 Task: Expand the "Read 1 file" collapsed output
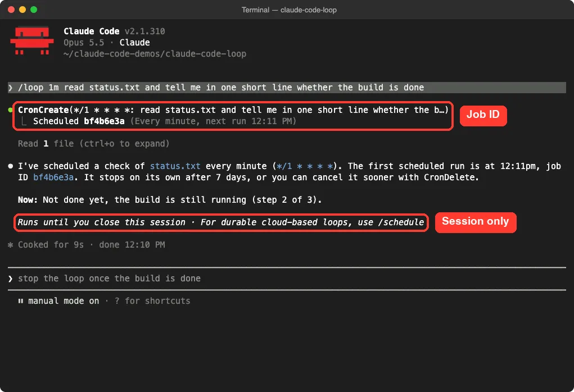tap(94, 144)
